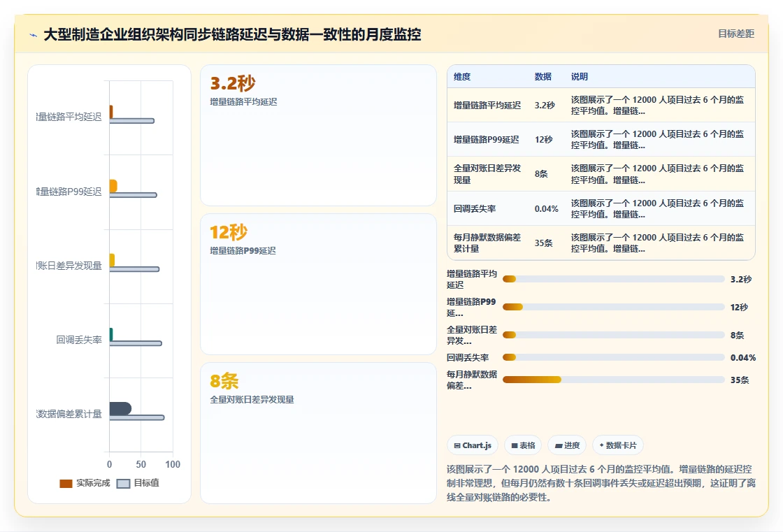Select the 表格 tag chip
The height and width of the screenshot is (532, 783).
pyautogui.click(x=523, y=445)
